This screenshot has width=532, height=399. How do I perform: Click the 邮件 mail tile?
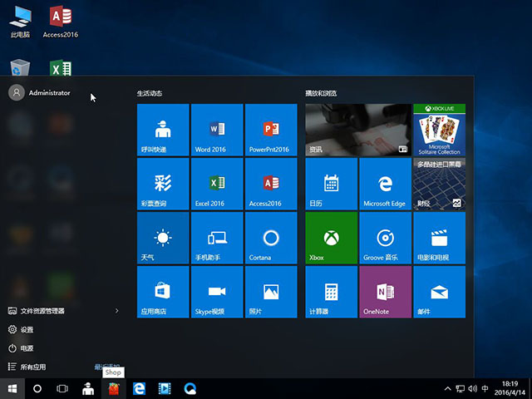tap(439, 292)
